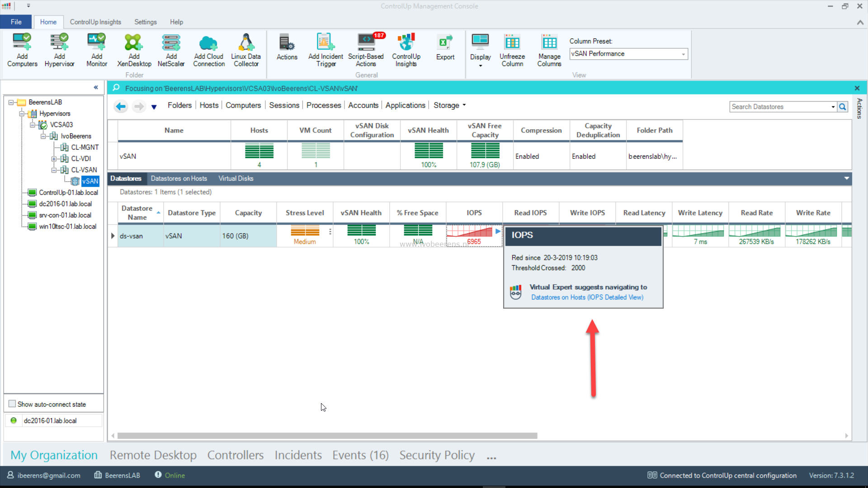
Task: Click the Online status indicator
Action: (170, 475)
